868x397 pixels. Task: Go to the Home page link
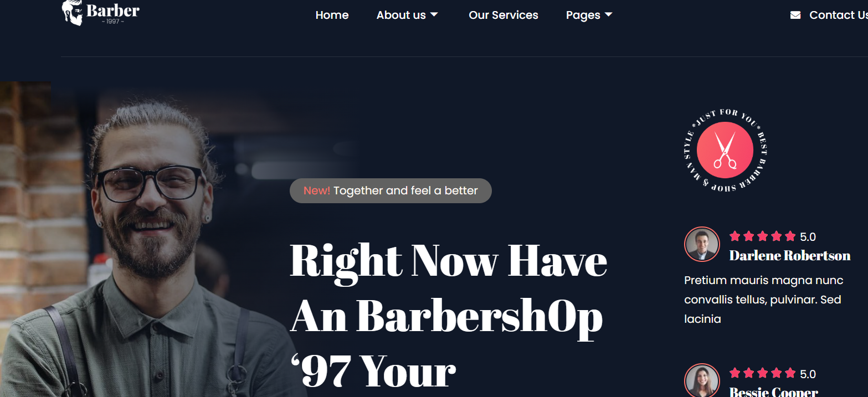pyautogui.click(x=332, y=15)
